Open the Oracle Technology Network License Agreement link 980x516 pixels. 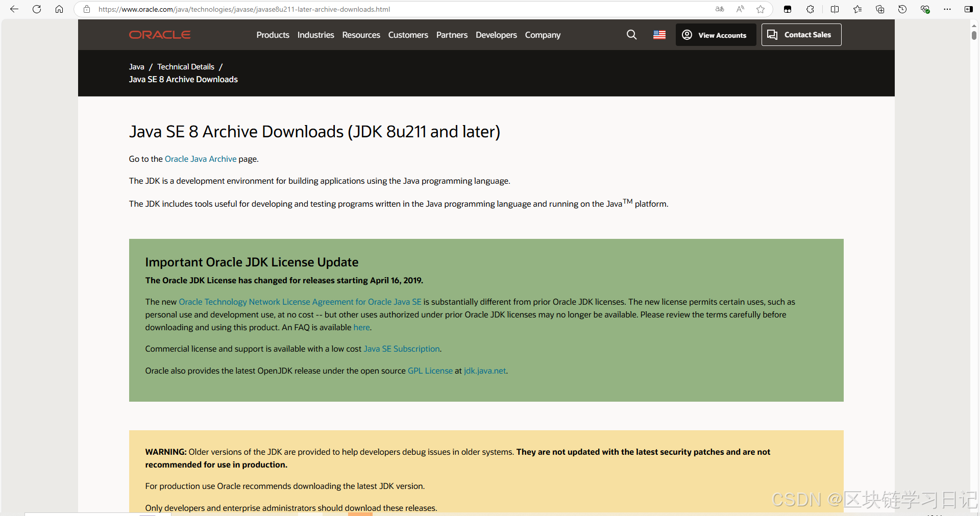pos(300,302)
